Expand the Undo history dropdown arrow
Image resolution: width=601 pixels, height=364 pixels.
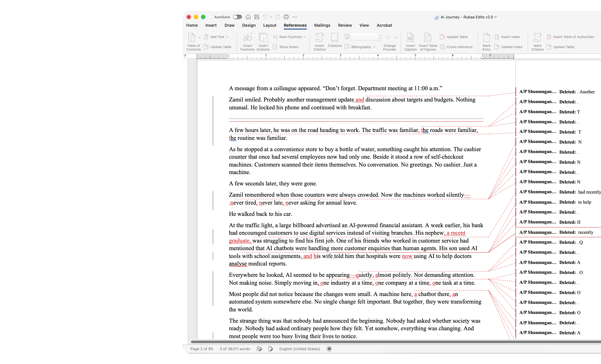[271, 17]
